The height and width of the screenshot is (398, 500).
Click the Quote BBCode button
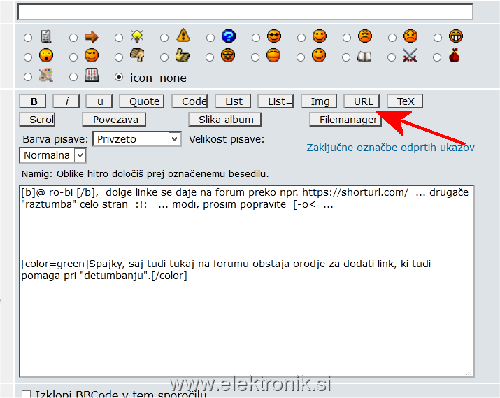pos(142,101)
